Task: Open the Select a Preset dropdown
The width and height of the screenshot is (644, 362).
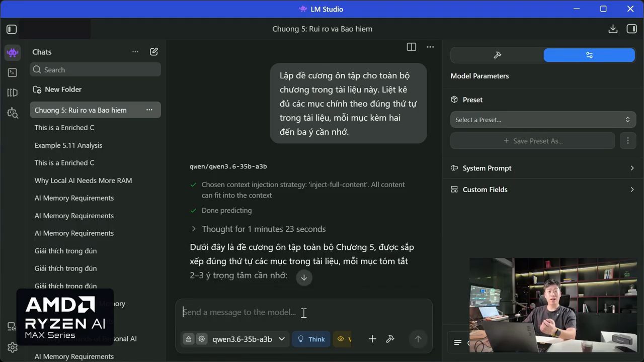Action: (543, 120)
